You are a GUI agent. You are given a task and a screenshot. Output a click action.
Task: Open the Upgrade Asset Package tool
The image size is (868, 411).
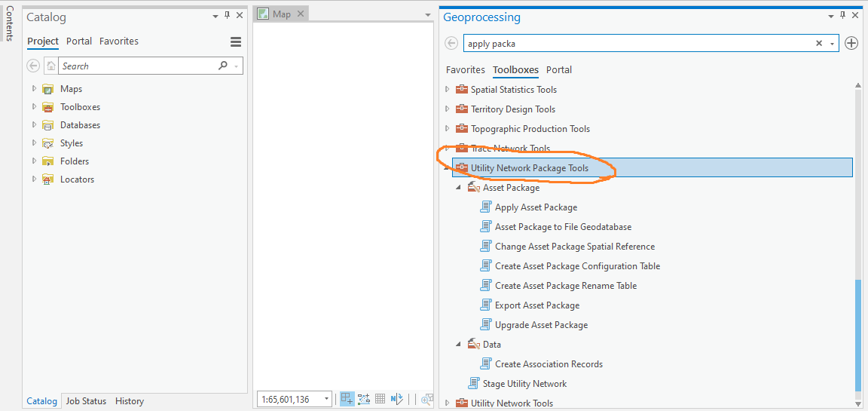(x=542, y=325)
